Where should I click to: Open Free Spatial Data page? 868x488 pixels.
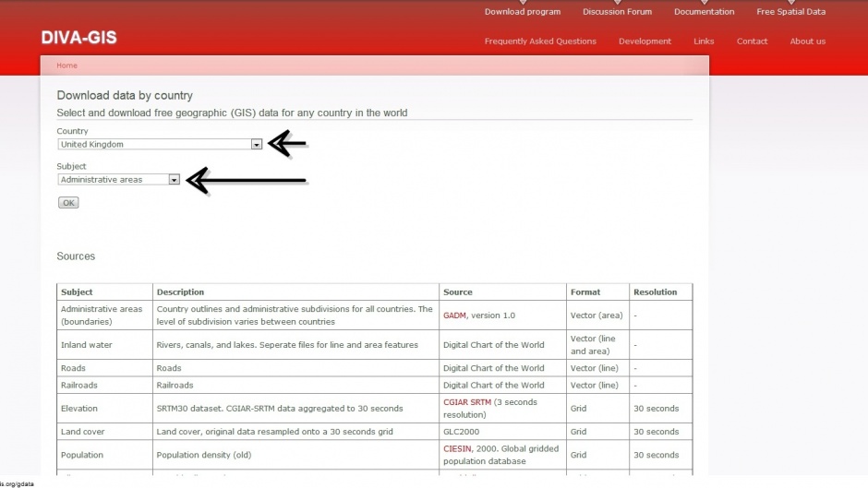click(791, 12)
